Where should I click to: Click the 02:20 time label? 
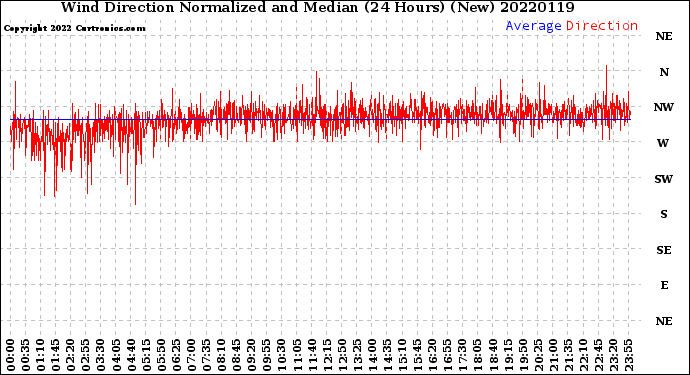[71, 355]
